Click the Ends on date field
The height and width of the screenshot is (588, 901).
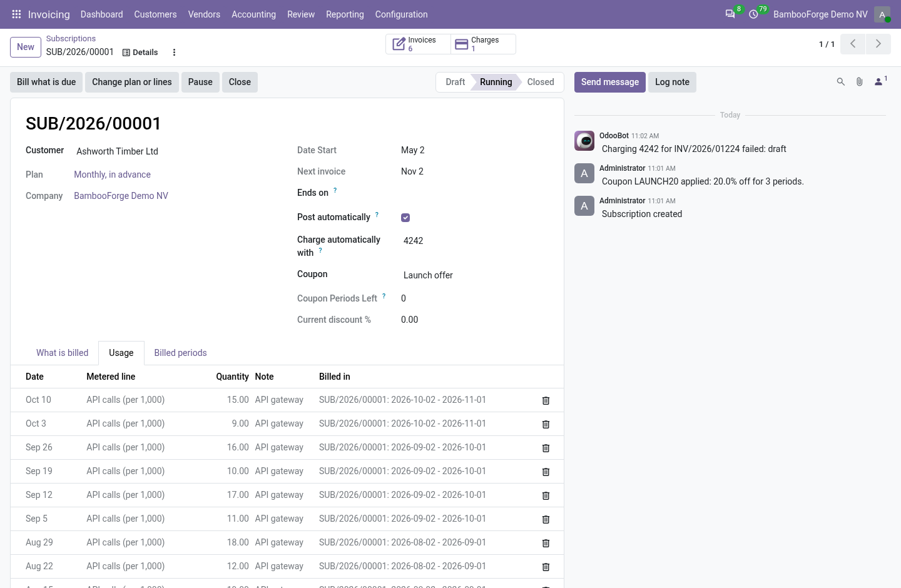coord(476,193)
